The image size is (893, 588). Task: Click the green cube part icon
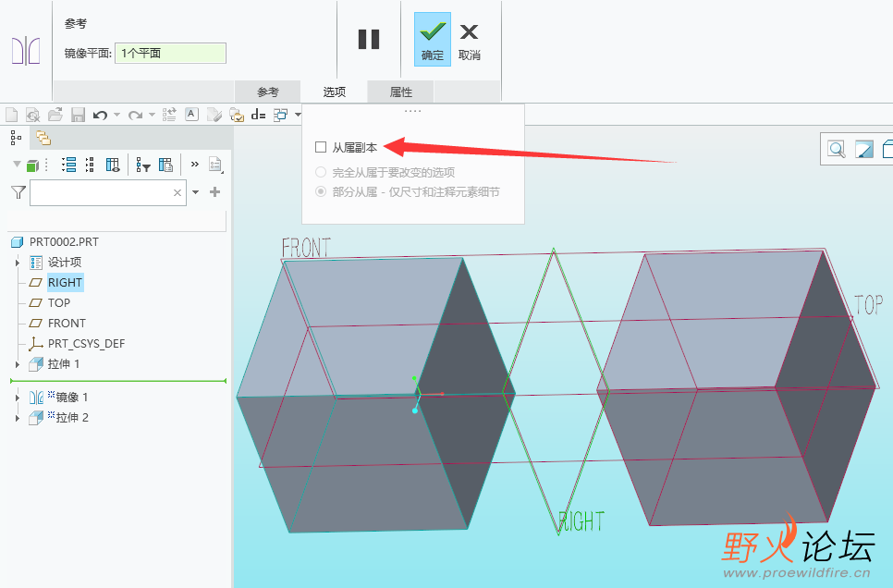32,165
